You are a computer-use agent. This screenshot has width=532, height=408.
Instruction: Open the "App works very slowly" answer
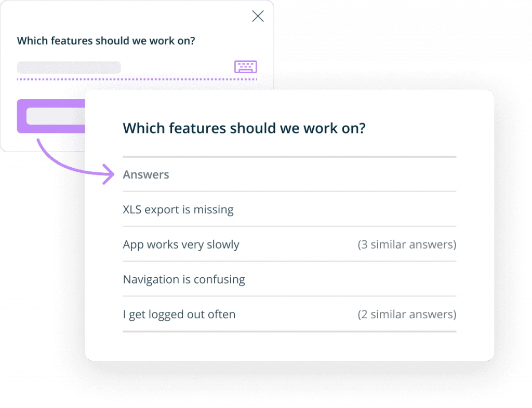[181, 244]
